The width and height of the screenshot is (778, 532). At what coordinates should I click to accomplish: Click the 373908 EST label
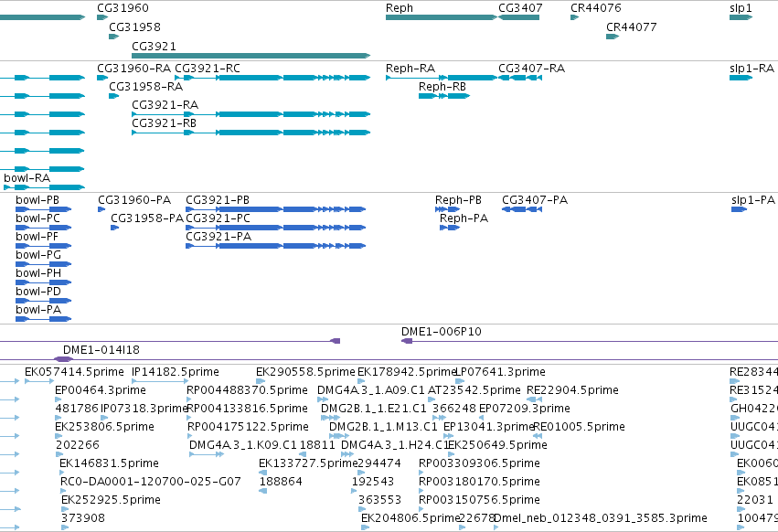[83, 518]
